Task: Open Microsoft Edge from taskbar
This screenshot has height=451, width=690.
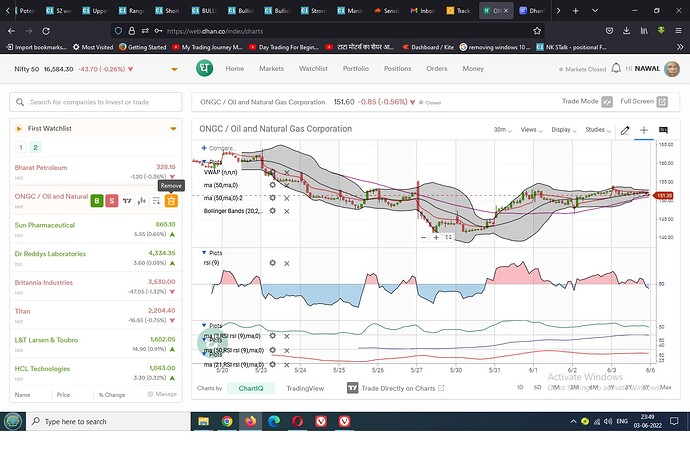Action: coord(274,421)
